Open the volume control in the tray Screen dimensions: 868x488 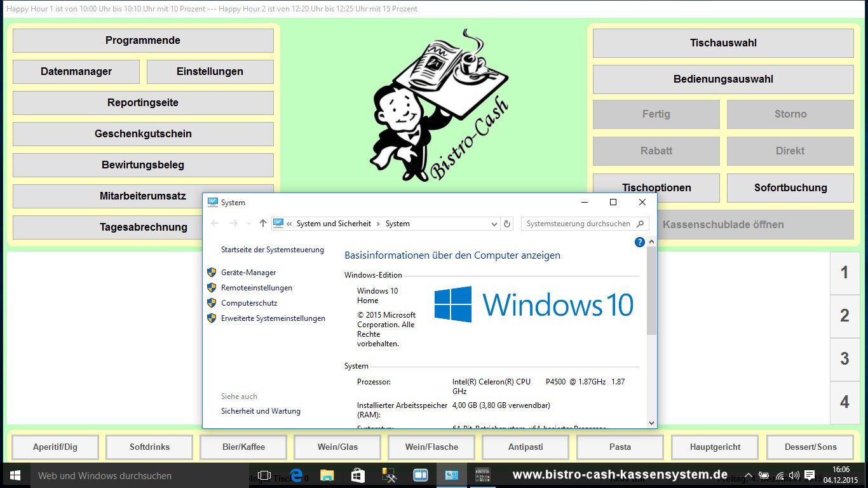point(794,475)
